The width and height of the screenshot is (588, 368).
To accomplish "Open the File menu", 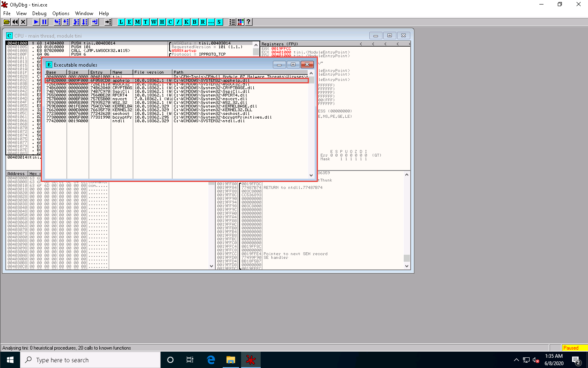I will click(x=7, y=13).
